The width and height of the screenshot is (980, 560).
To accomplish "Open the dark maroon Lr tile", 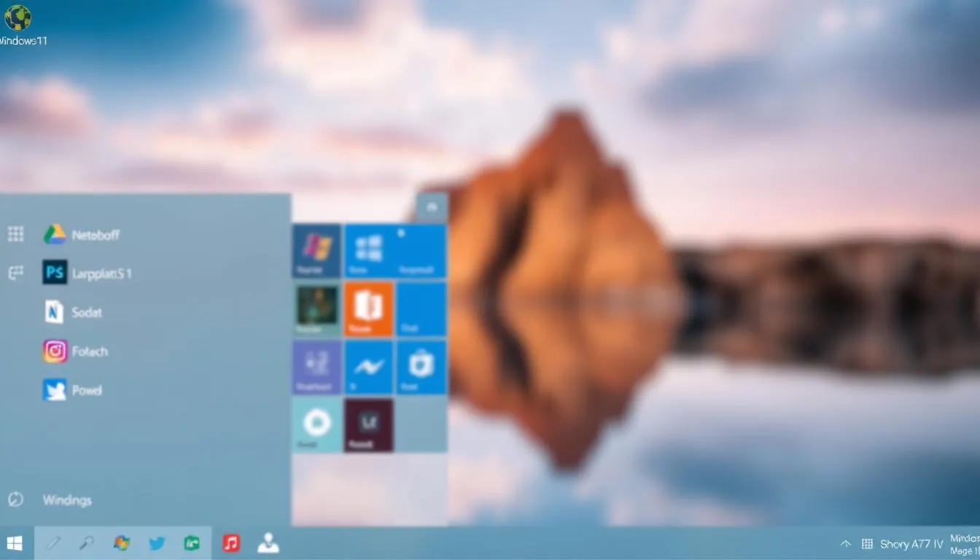I will tap(368, 424).
